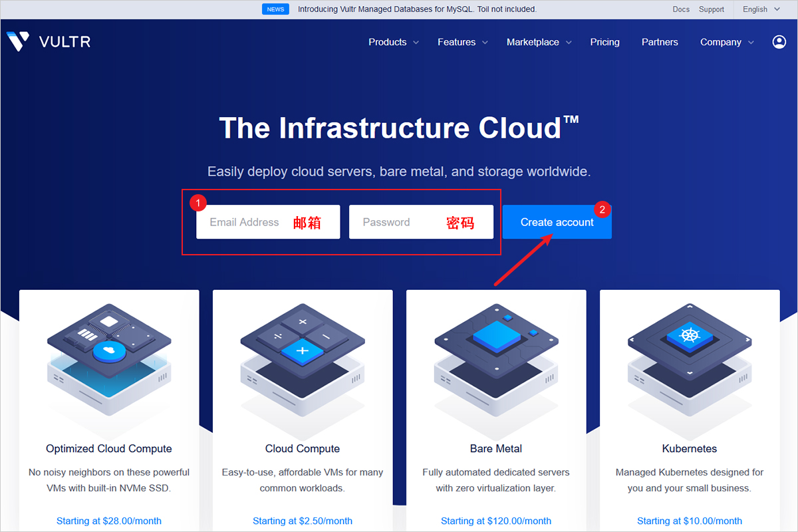This screenshot has height=532, width=798.
Task: Click Starting at $2.50/month link
Action: pyautogui.click(x=303, y=521)
